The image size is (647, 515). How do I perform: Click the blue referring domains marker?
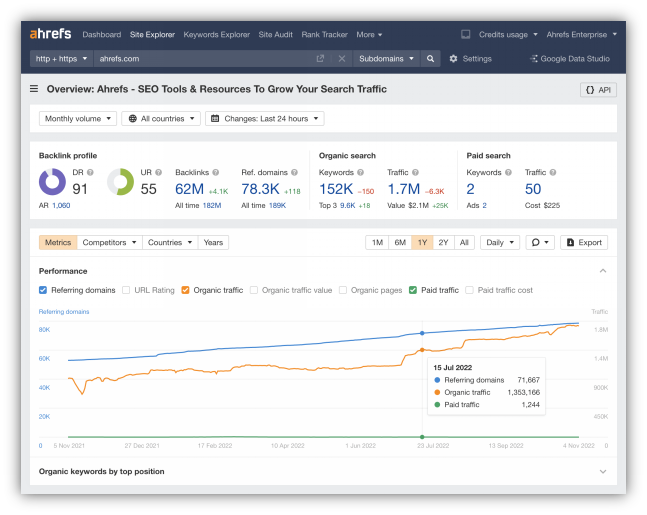click(422, 333)
